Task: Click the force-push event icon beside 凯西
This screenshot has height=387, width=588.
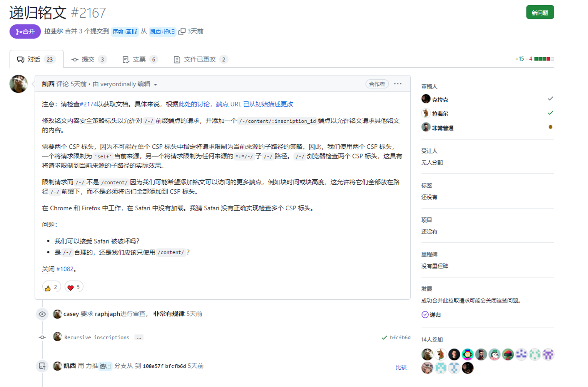Action: coord(42,366)
